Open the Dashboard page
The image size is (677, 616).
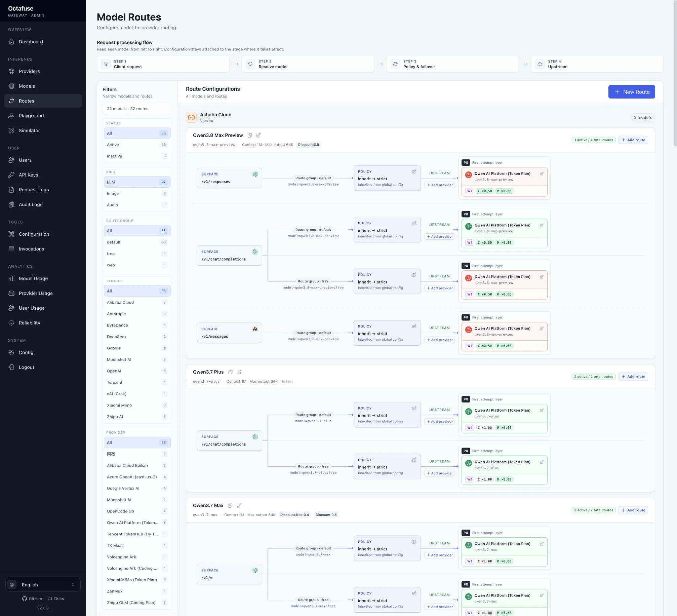click(43, 42)
